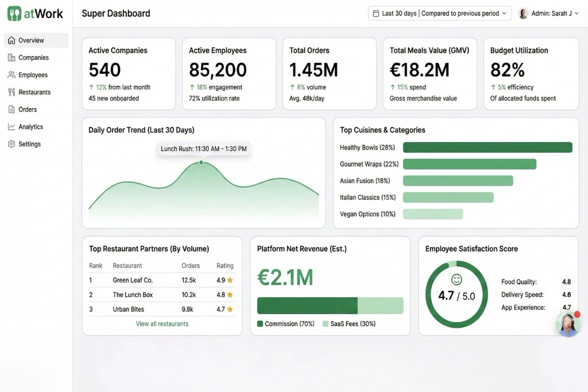Select Analytics from the sidebar menu

[x=31, y=126]
